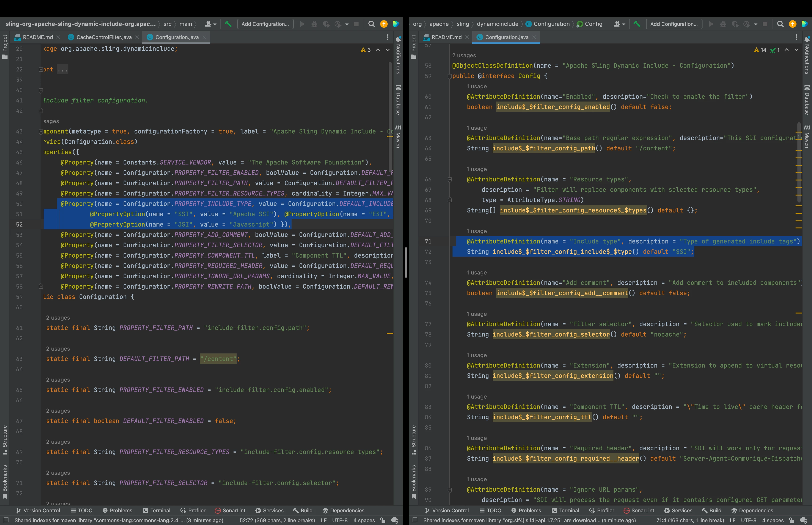Image resolution: width=812 pixels, height=525 pixels.
Task: Click the green Build hammer in right window
Action: [x=637, y=24]
